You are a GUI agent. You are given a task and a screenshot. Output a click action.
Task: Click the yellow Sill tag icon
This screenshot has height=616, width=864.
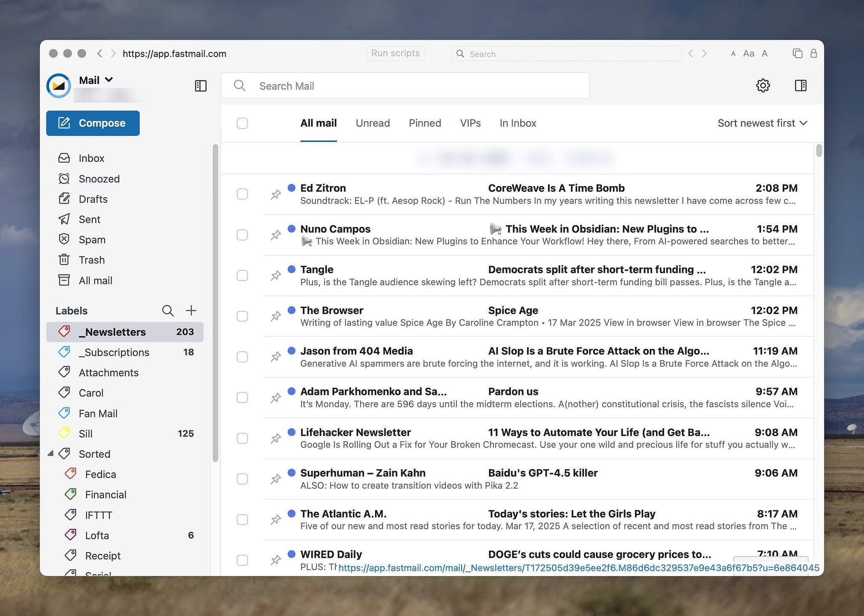64,433
